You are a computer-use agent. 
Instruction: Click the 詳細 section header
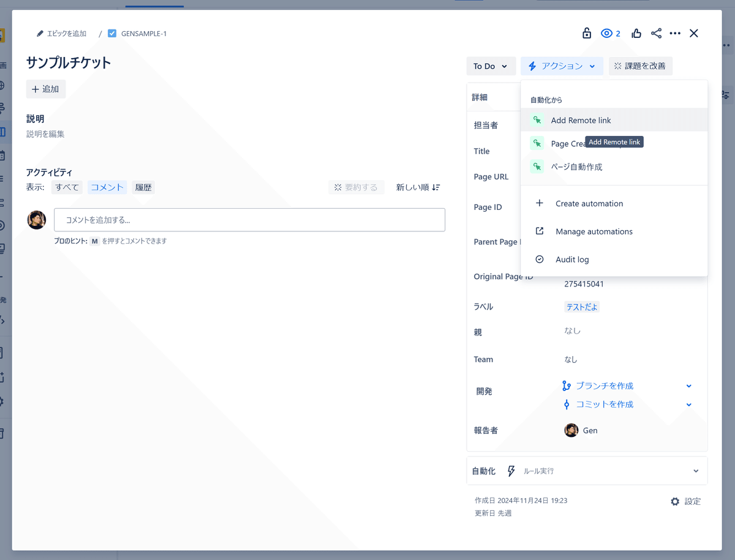(480, 97)
